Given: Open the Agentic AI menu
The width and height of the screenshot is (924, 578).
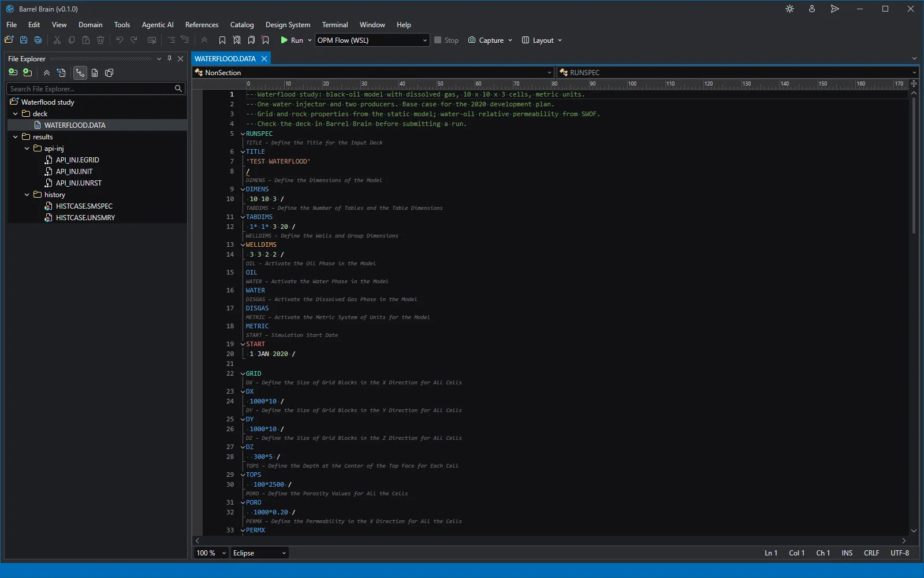Looking at the screenshot, I should (x=158, y=25).
